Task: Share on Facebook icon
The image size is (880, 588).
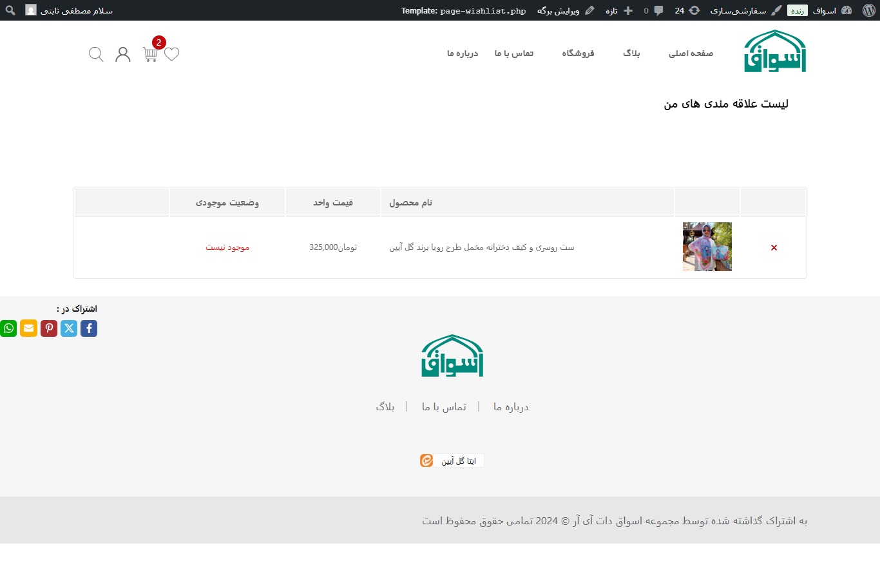Action: tap(88, 328)
